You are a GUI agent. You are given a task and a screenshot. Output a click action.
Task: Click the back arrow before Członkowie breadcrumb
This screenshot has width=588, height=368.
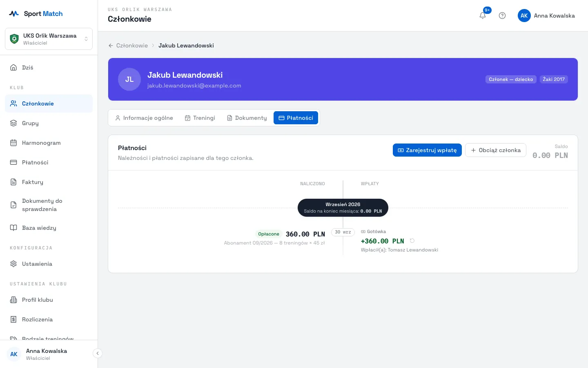(x=111, y=45)
